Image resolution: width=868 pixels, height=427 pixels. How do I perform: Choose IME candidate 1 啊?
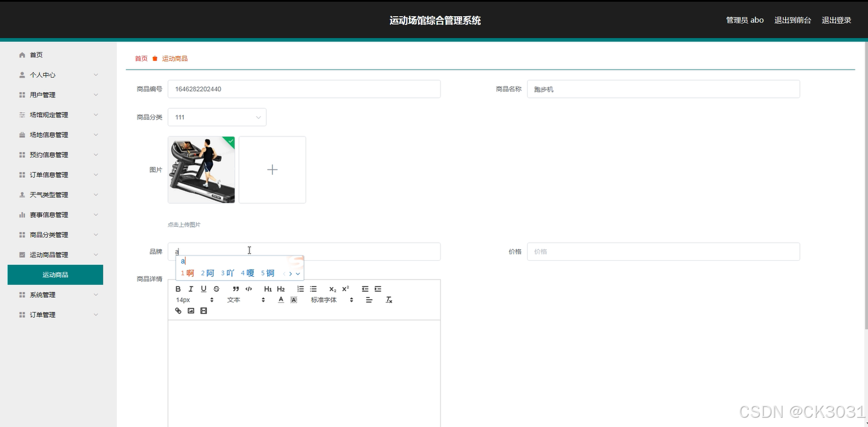click(187, 273)
